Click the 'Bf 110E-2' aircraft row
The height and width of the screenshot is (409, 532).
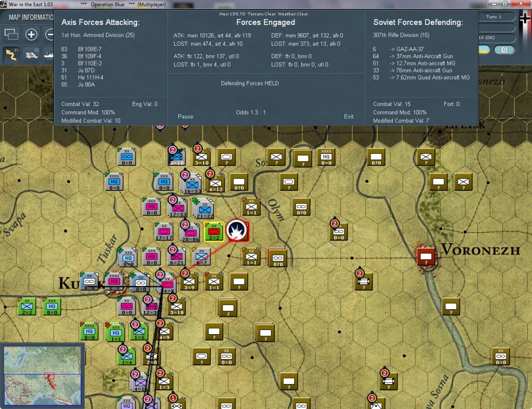[81, 63]
